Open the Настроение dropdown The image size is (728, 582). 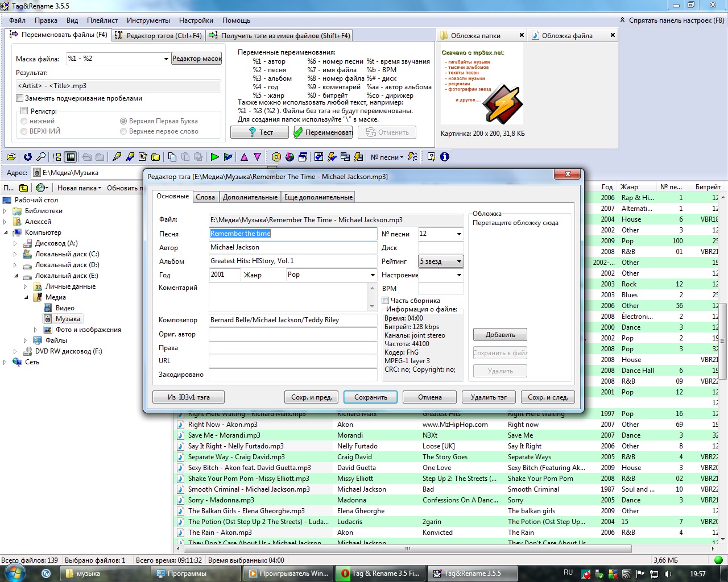tap(459, 275)
